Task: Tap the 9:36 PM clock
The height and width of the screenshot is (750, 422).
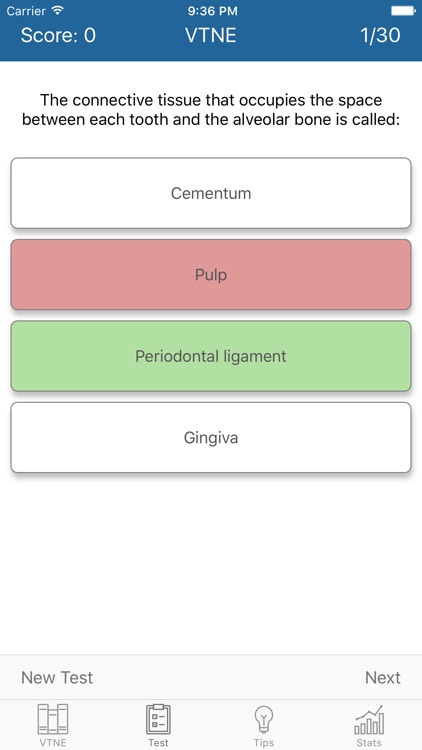Action: point(211,11)
